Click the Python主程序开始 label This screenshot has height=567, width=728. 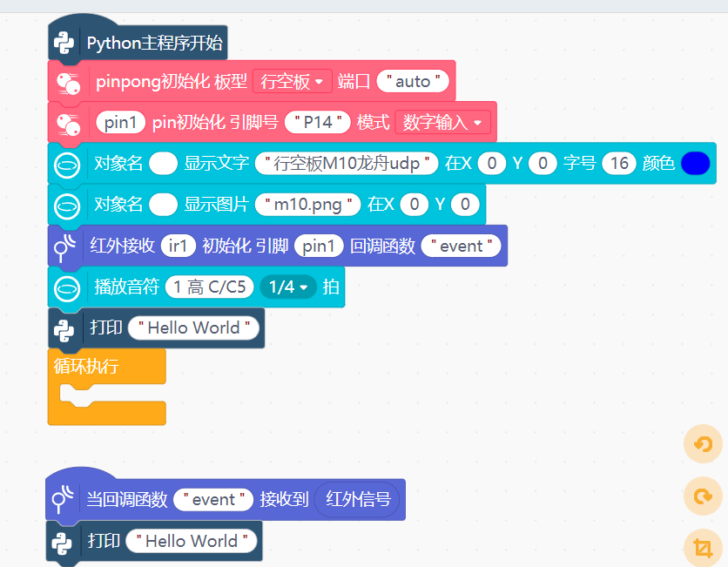(155, 43)
